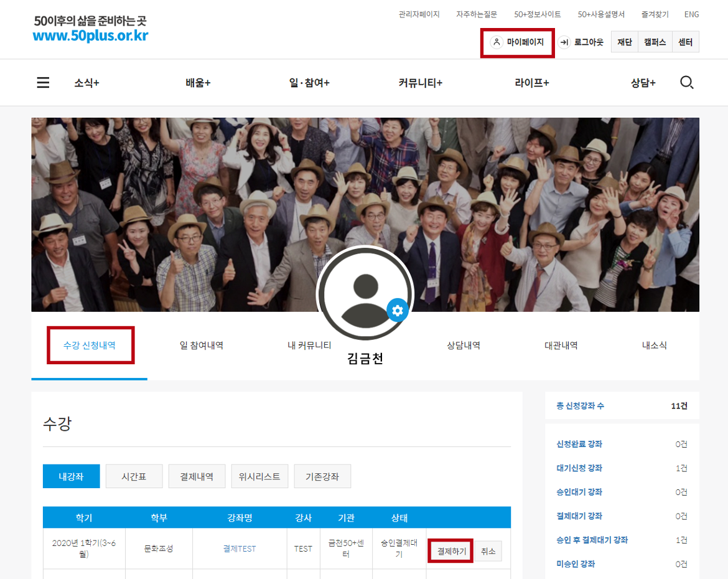The image size is (728, 579).
Task: Click the 2020년 1학기(3~6월) cell
Action: (84, 548)
